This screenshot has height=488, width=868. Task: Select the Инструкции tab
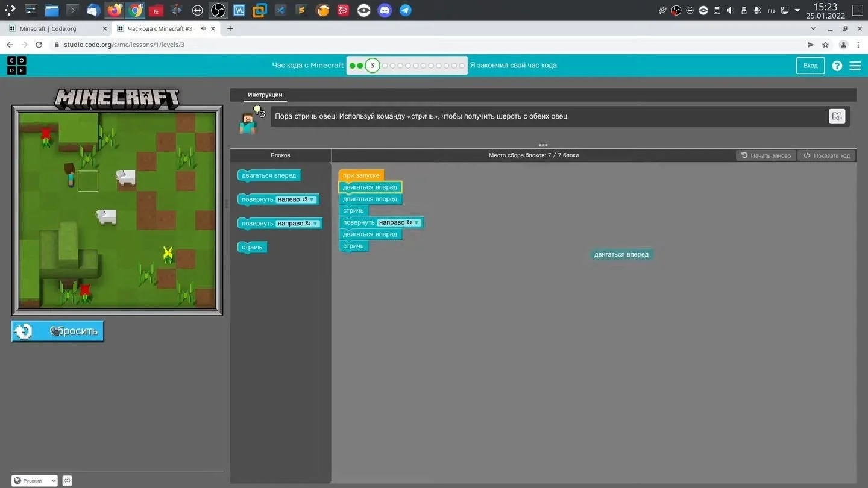[265, 95]
